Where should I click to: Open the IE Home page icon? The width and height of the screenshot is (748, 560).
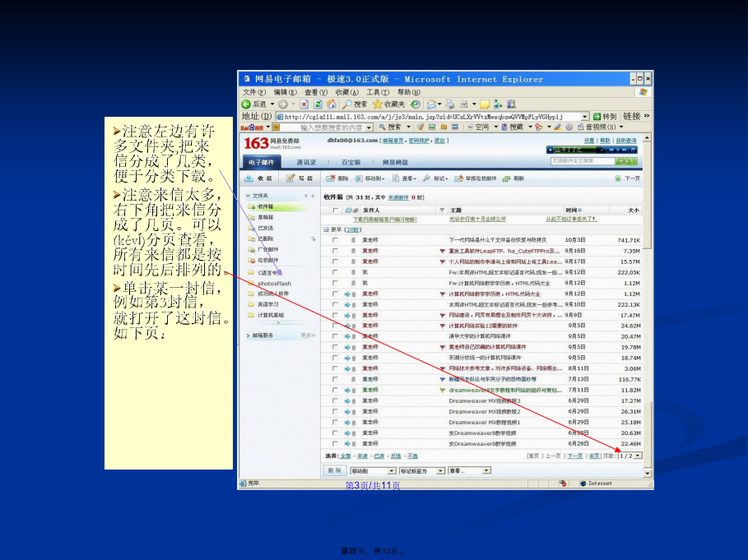(332, 104)
